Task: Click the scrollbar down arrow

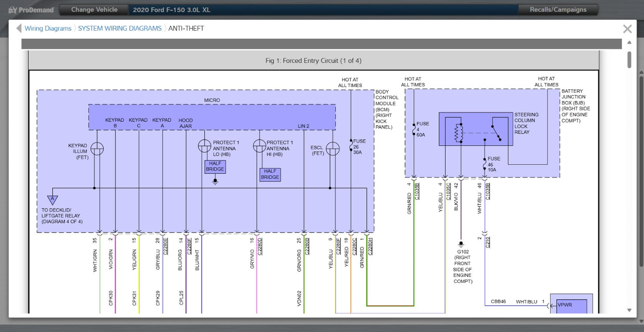Action: pyautogui.click(x=629, y=310)
